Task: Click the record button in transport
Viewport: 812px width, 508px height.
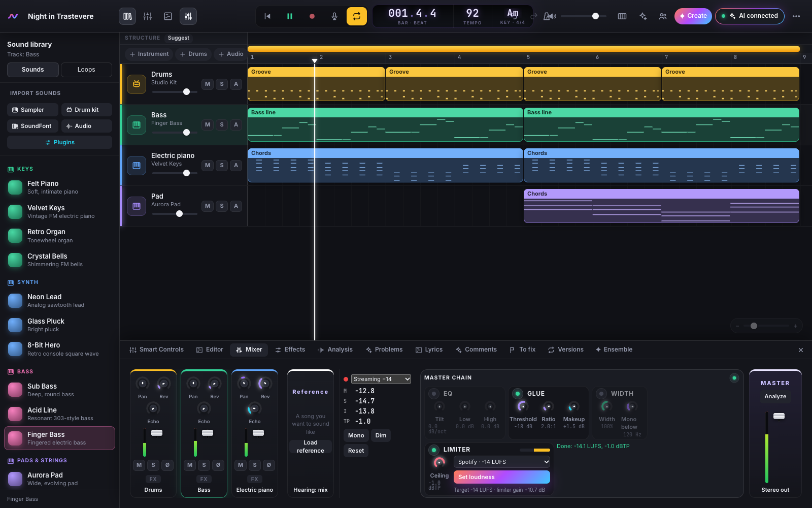Action: tap(312, 16)
